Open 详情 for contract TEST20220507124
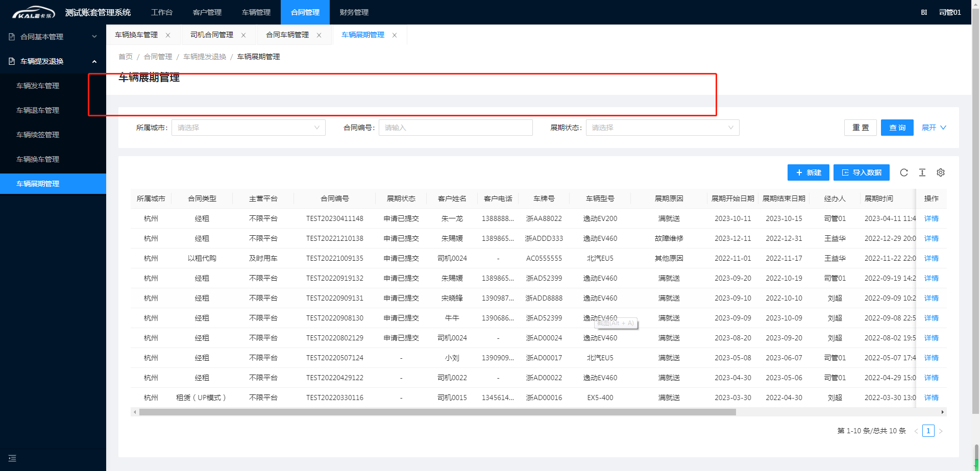980x471 pixels. pyautogui.click(x=932, y=358)
